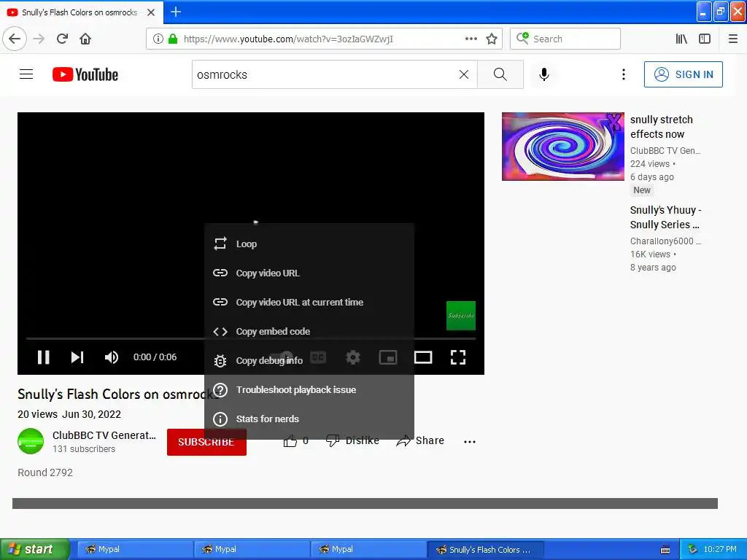747x560 pixels.
Task: Switch to the first Mypal taskbar window
Action: pos(134,550)
